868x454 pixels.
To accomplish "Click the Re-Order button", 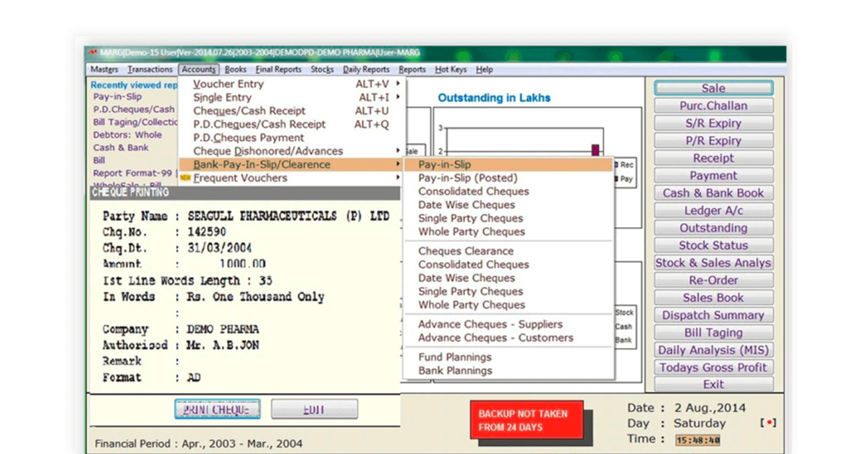I will click(713, 280).
